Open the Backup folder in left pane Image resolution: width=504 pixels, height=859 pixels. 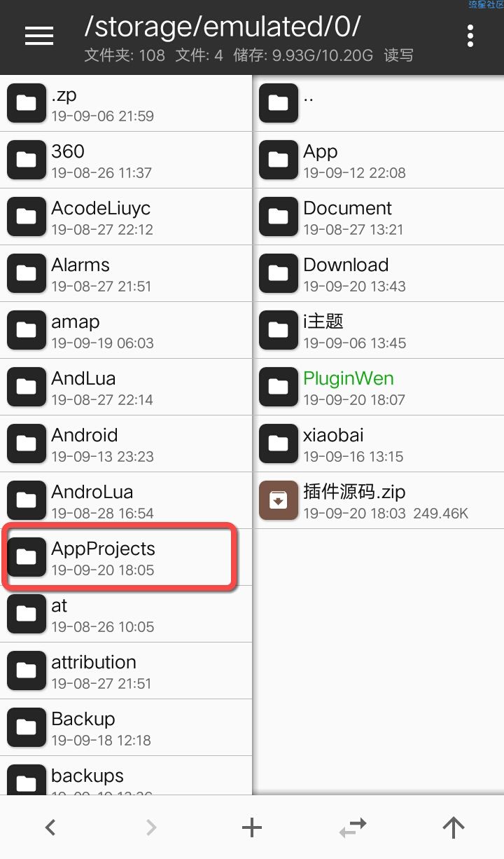coord(126,727)
